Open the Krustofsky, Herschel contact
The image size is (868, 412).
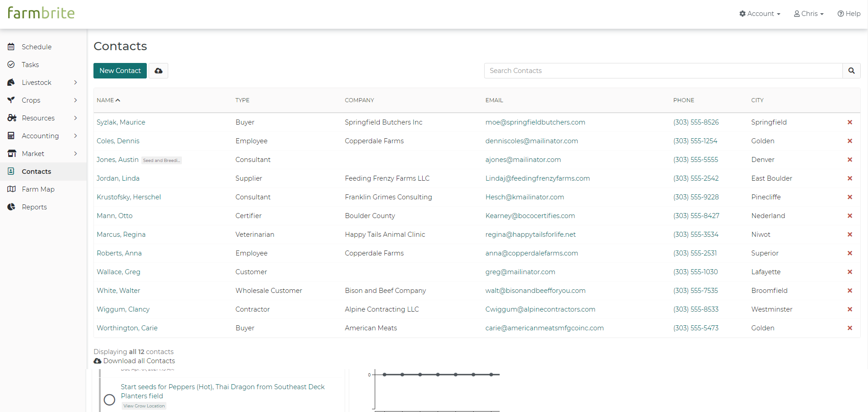129,197
